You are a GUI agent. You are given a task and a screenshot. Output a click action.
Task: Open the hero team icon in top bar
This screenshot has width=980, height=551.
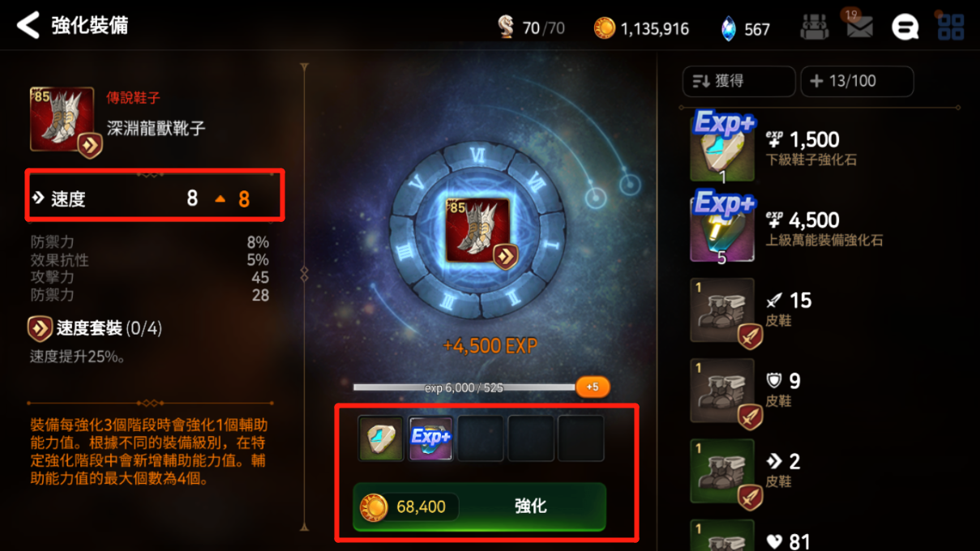tap(815, 27)
